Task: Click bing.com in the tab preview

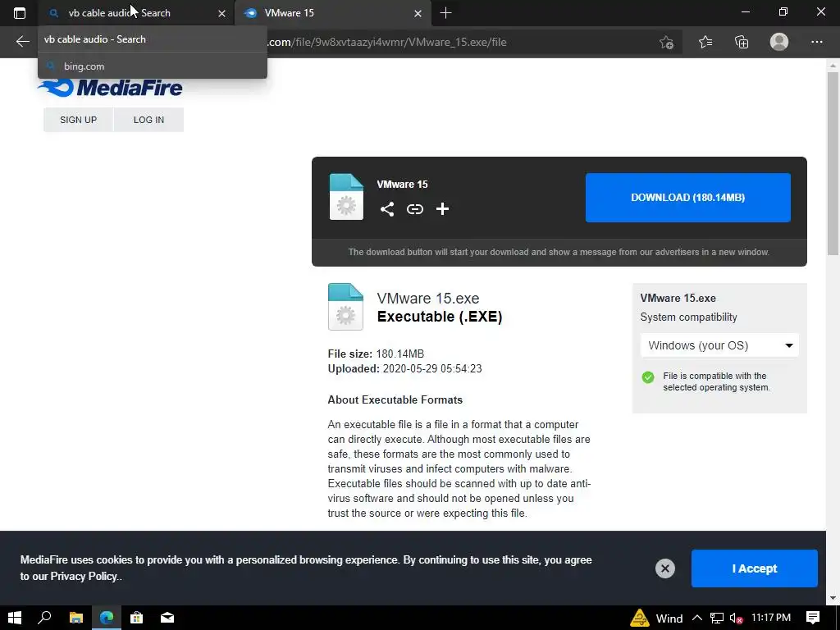Action: 84,66
